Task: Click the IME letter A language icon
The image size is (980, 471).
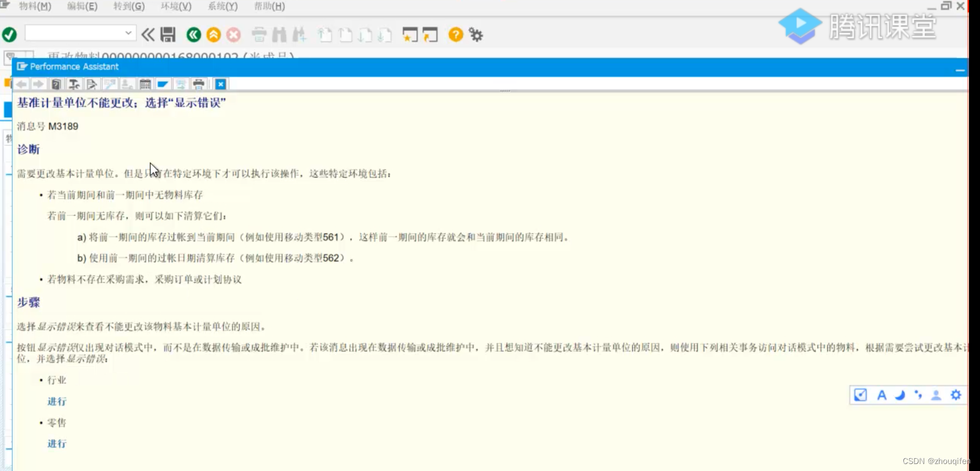Action: [881, 396]
